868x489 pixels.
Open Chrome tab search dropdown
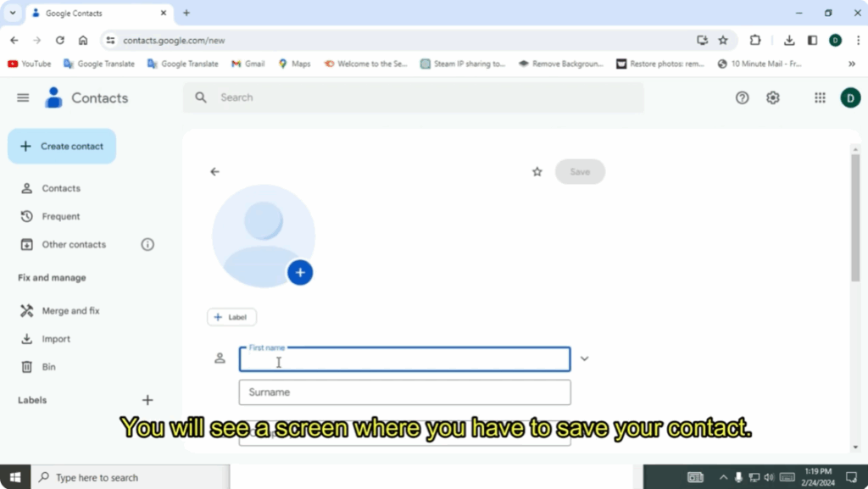pos(13,13)
